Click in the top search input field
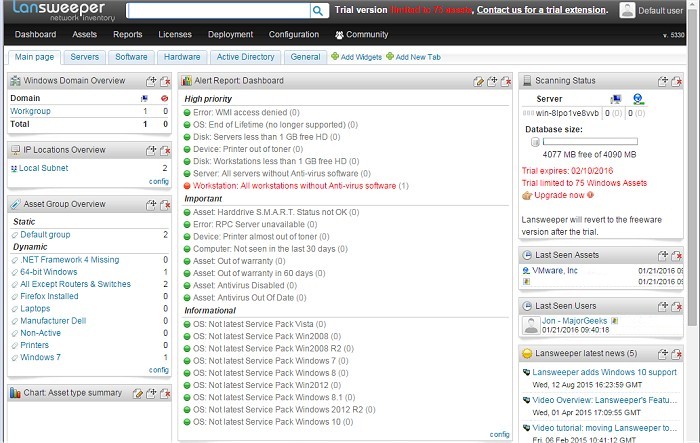Image resolution: width=700 pixels, height=443 pixels. pyautogui.click(x=217, y=11)
